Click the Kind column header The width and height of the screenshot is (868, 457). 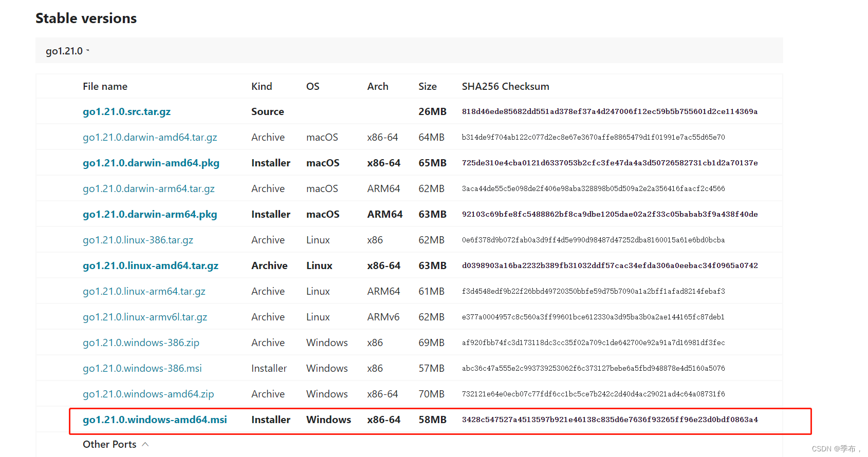262,86
